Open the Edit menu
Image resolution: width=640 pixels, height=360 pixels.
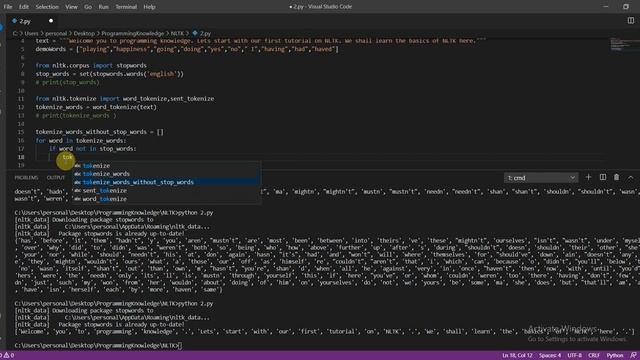point(24,7)
